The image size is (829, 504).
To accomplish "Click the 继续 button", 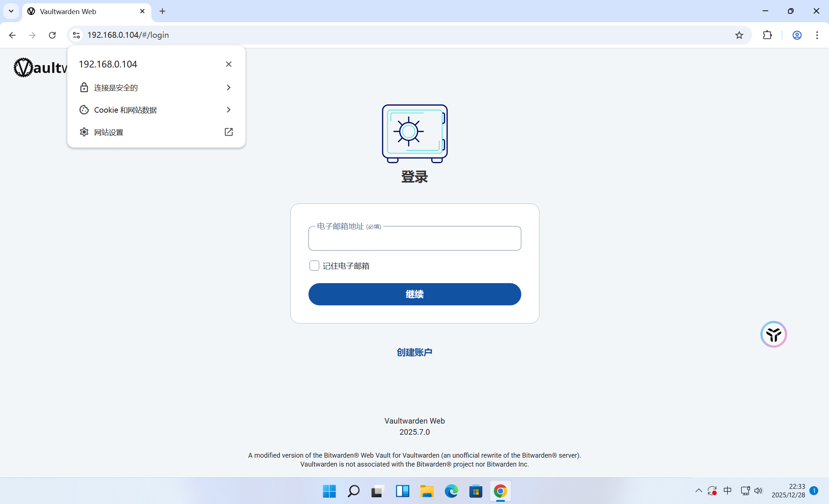I will (414, 294).
